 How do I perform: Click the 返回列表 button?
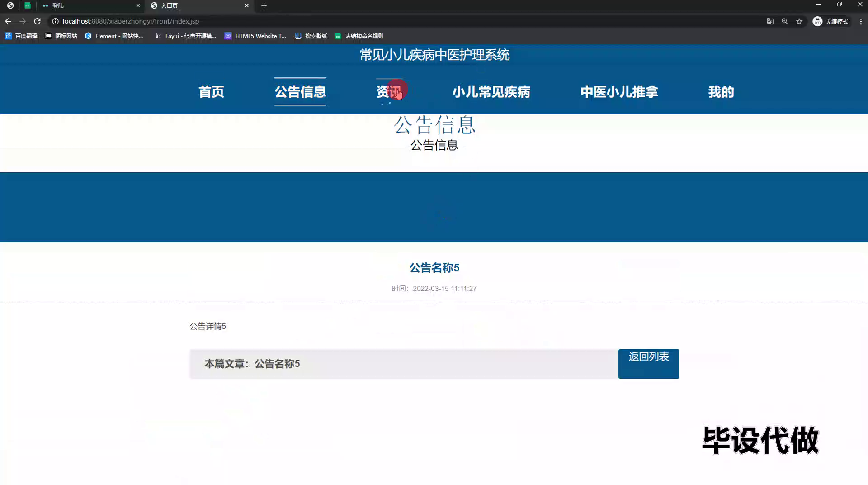pyautogui.click(x=649, y=364)
